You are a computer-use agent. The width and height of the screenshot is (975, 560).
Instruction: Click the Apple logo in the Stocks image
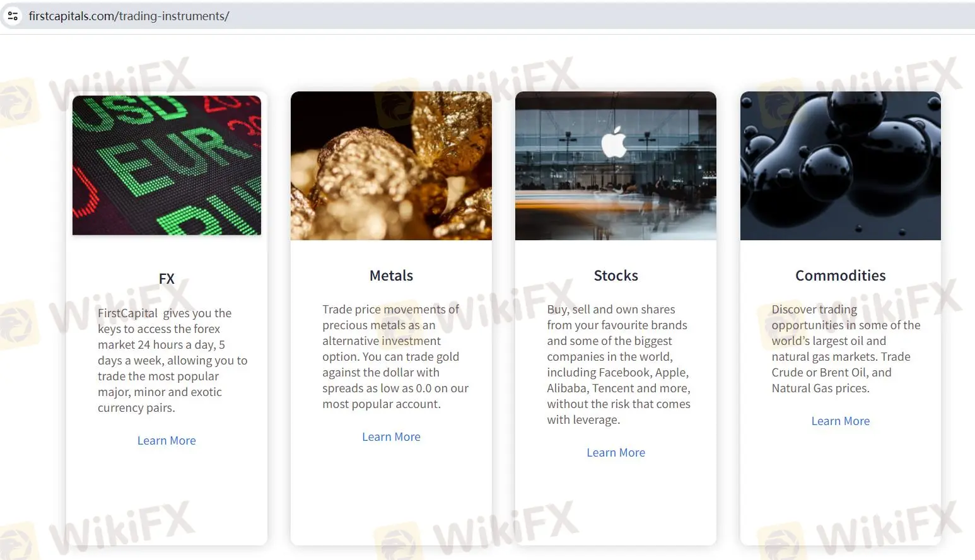pos(614,142)
